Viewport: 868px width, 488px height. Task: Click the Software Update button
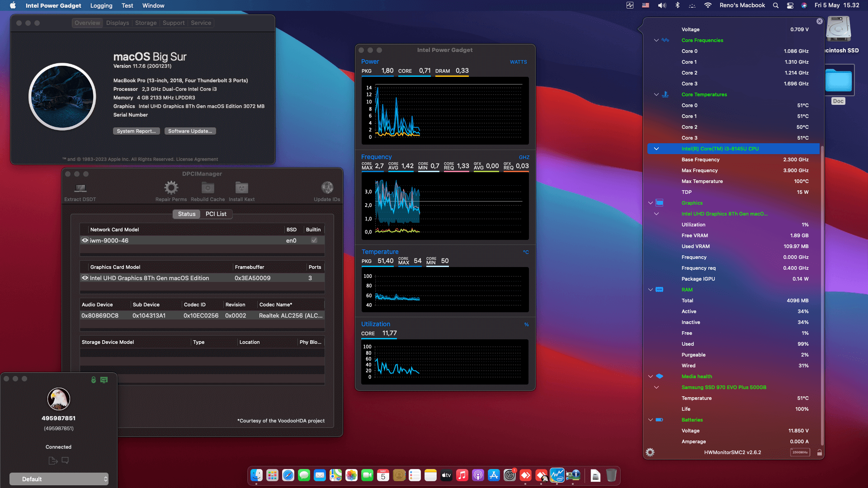[x=190, y=131]
